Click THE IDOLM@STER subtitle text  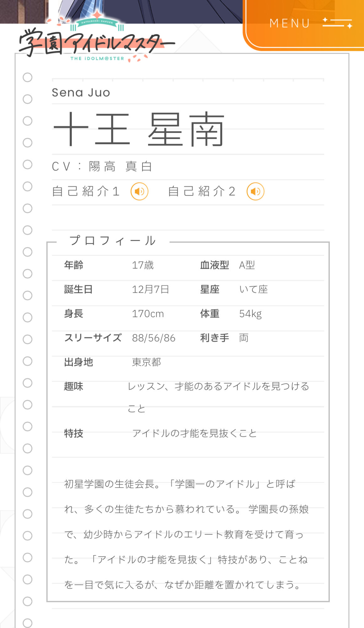97,58
